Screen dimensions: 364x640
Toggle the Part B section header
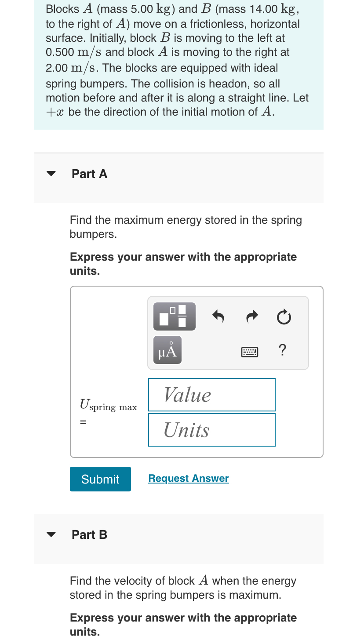89,534
